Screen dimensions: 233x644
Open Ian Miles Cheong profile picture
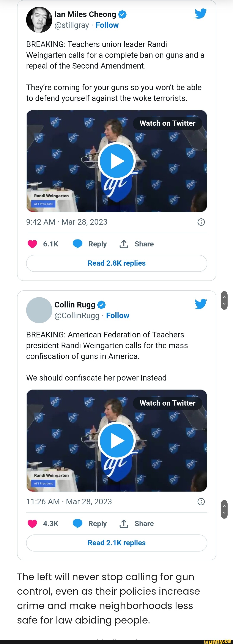tap(39, 20)
